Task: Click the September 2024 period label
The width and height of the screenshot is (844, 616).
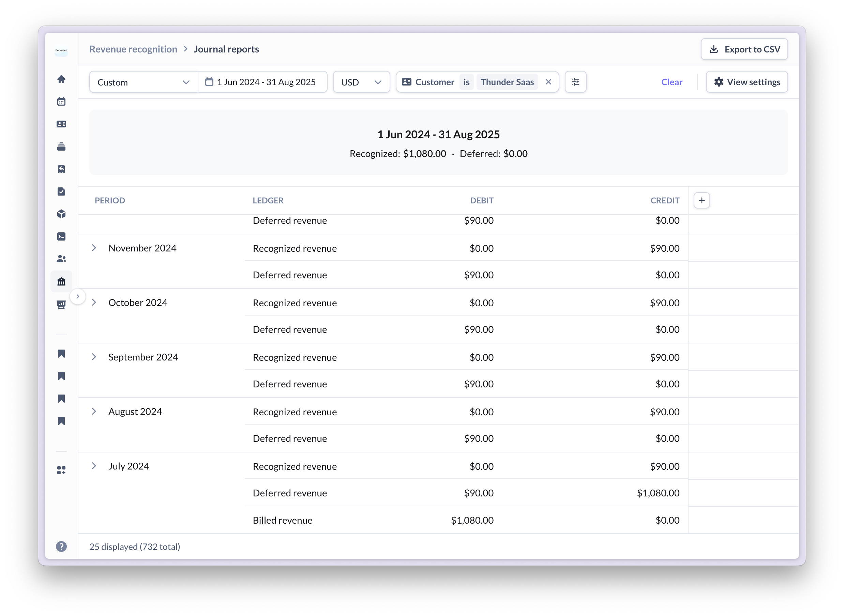Action: pyautogui.click(x=143, y=356)
